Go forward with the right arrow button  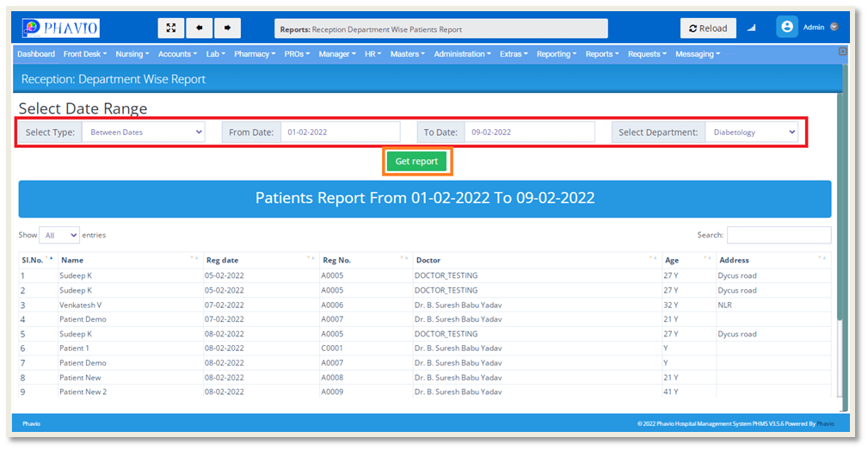coord(227,28)
